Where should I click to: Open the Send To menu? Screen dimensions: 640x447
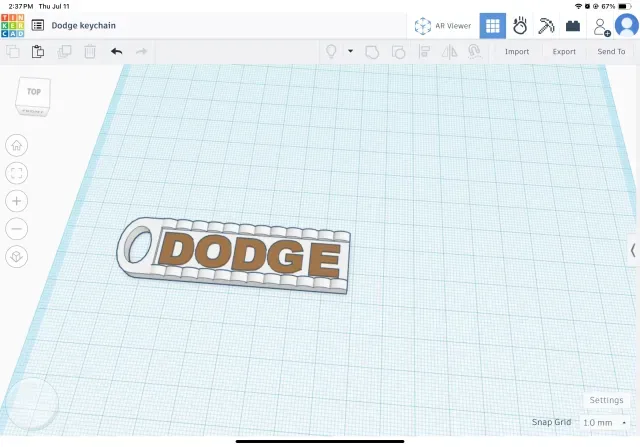[611, 52]
